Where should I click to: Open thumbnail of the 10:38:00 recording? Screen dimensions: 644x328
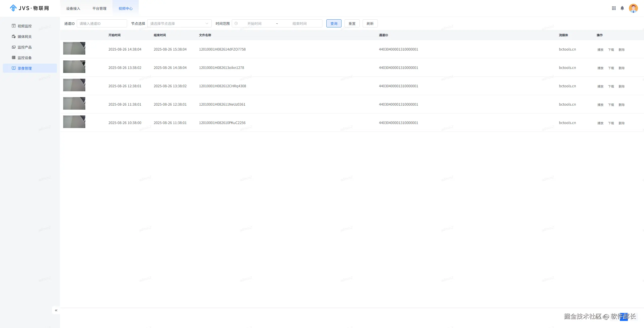tap(74, 122)
